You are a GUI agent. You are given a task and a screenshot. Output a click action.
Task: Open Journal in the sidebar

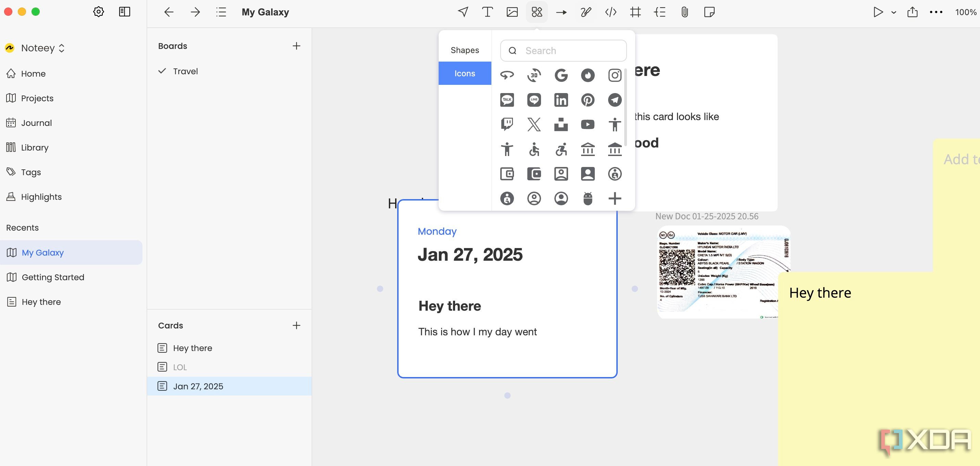tap(37, 123)
